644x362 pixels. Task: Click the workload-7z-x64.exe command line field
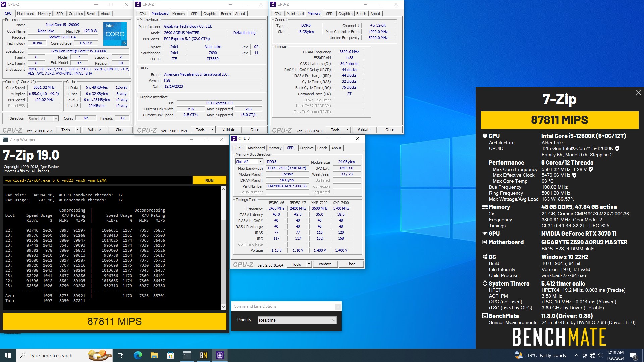coord(97,180)
